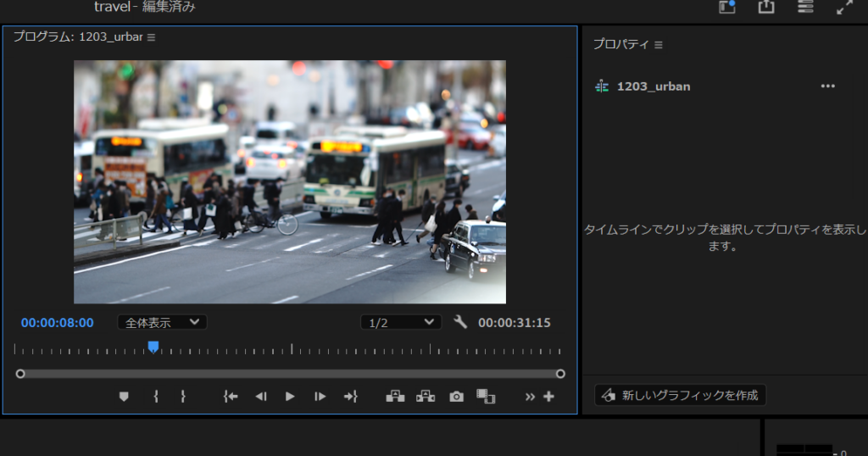The width and height of the screenshot is (868, 456).
Task: Click 新しいグラフィックを作成 button
Action: tap(681, 395)
